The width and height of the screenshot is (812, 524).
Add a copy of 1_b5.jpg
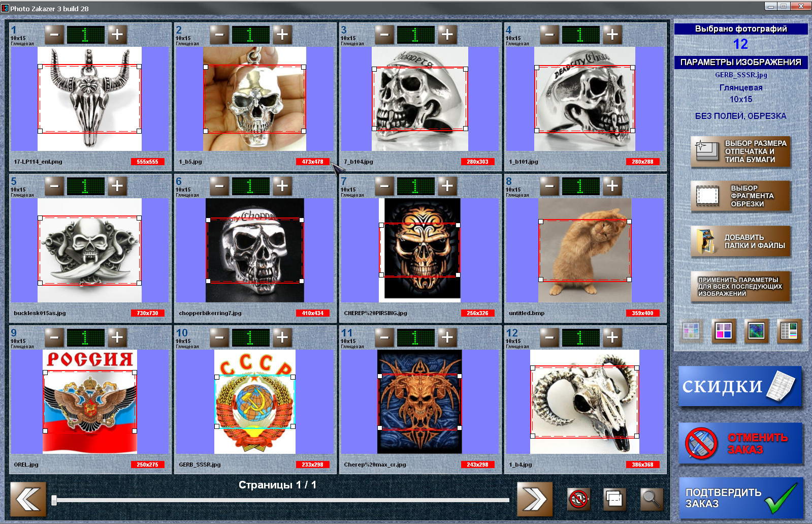point(282,35)
